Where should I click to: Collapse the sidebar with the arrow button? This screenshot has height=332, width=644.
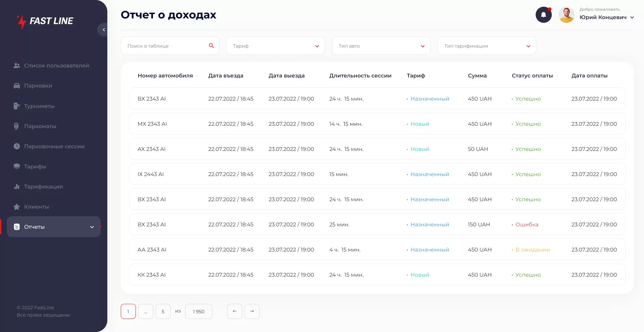(x=104, y=30)
